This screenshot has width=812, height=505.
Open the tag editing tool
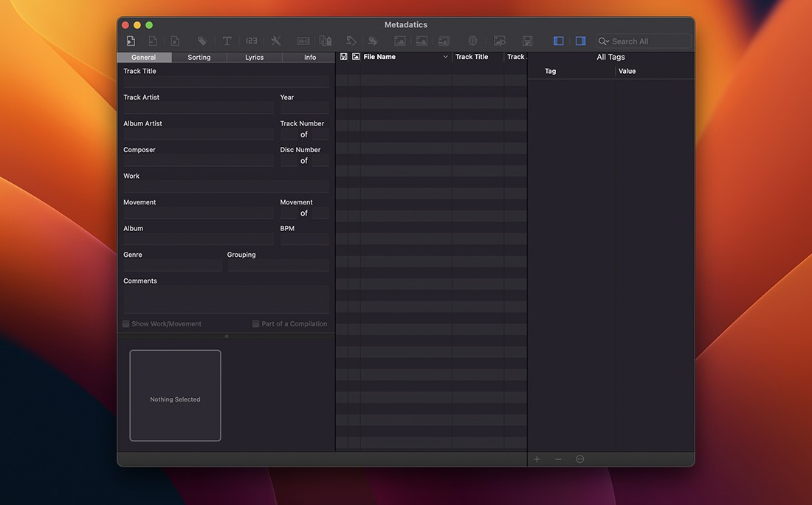coord(202,41)
